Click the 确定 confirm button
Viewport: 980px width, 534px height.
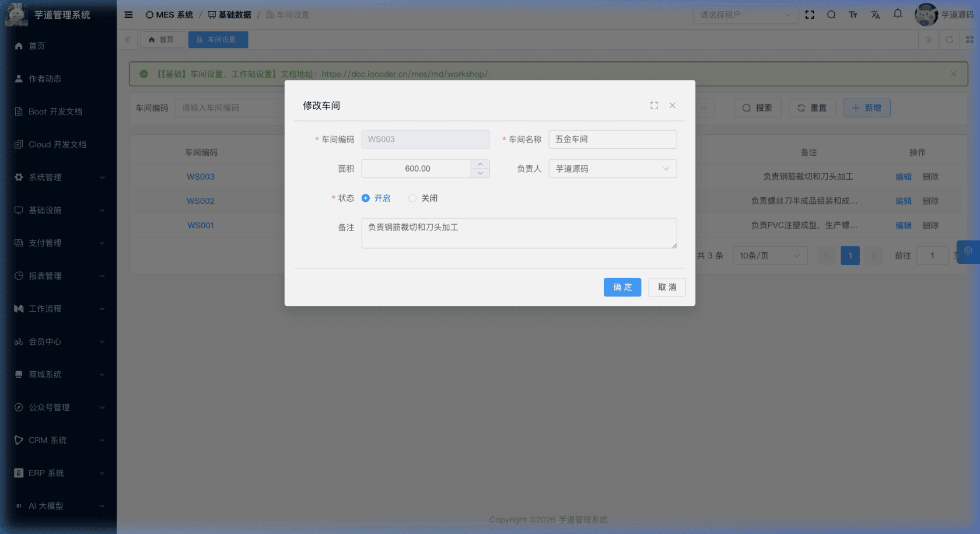point(622,287)
